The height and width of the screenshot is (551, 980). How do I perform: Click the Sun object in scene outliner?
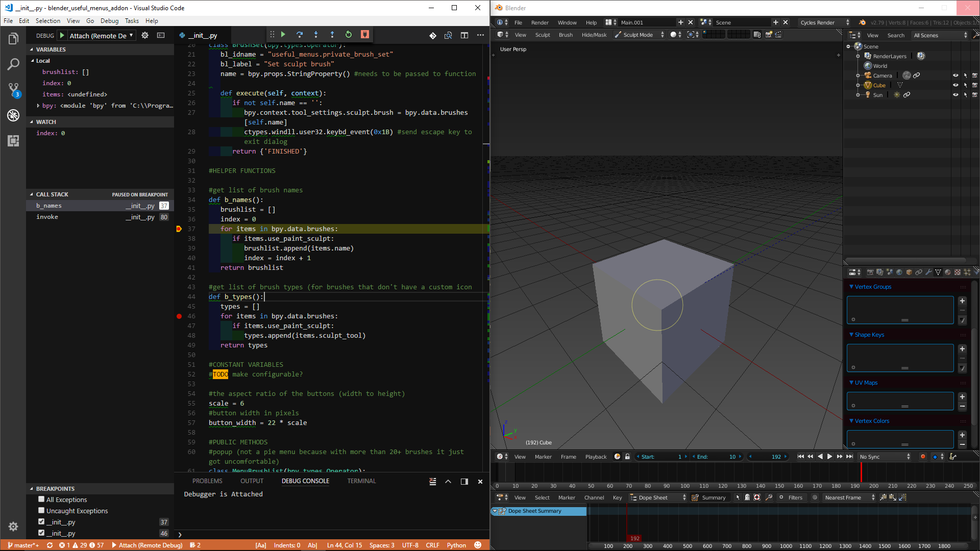click(877, 95)
